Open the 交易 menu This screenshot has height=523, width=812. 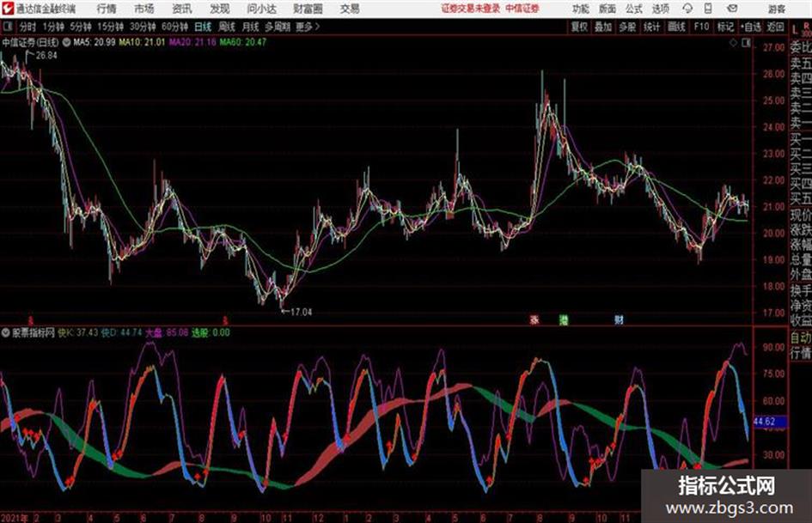click(x=350, y=9)
